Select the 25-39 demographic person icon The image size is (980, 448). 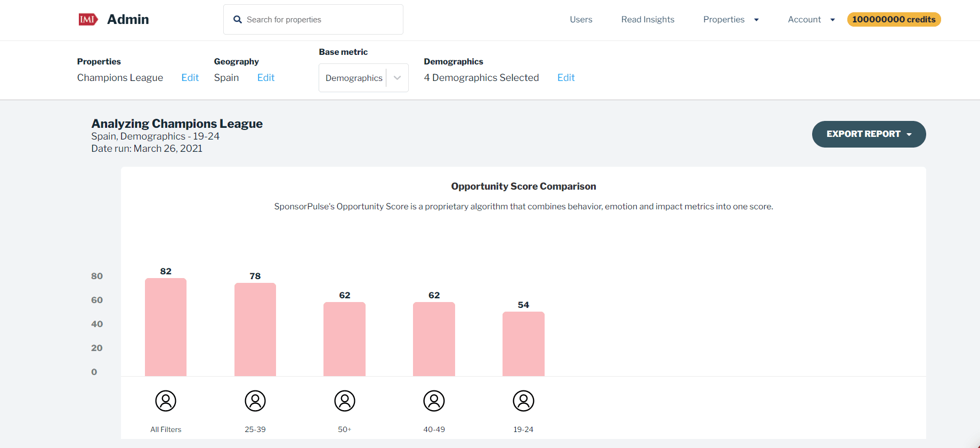click(255, 401)
